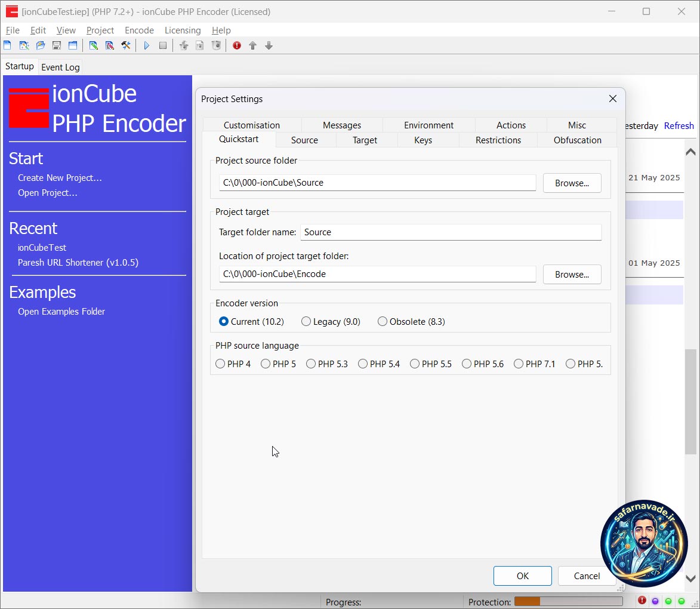Screen dimensions: 700x609
Task: Open recent project ionCubeTest
Action: (42, 248)
